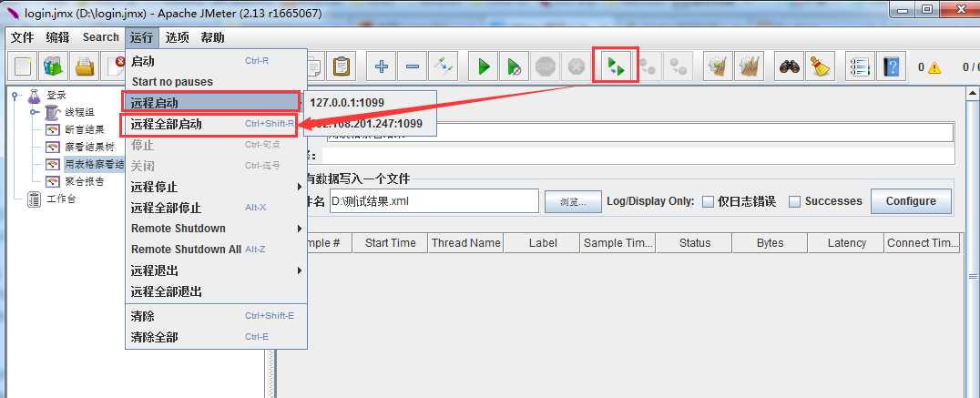Image resolution: width=980 pixels, height=398 pixels.
Task: Click the Remote Stop All toolbar icon
Action: pyautogui.click(x=648, y=66)
